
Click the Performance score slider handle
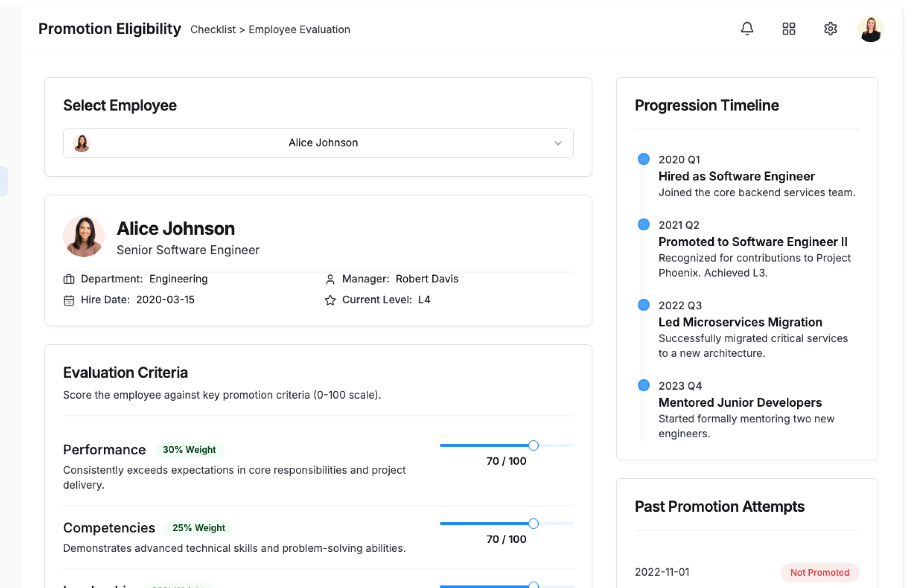tap(533, 445)
